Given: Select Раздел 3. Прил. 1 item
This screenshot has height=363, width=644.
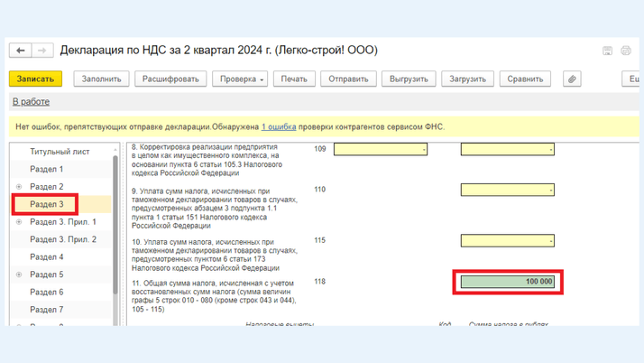Looking at the screenshot, I should (63, 222).
